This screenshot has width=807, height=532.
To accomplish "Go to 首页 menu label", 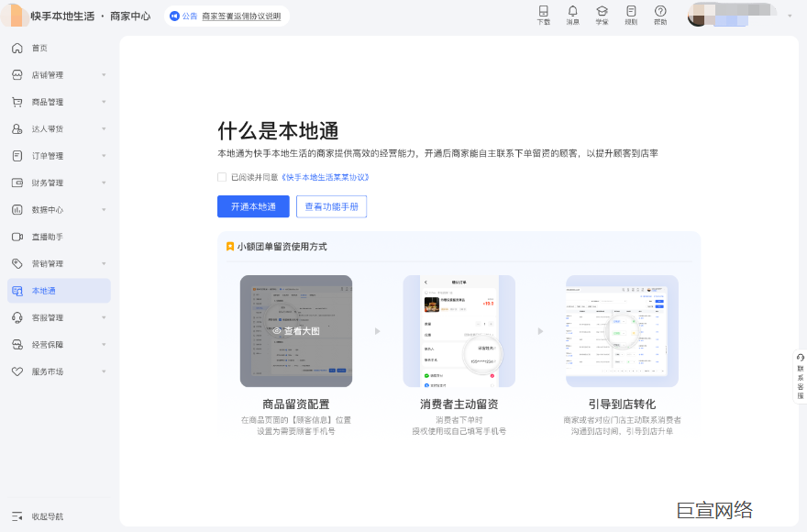I will 39,48.
